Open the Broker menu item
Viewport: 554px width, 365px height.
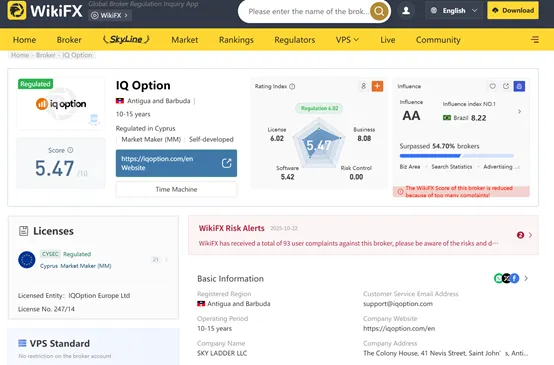click(x=69, y=40)
